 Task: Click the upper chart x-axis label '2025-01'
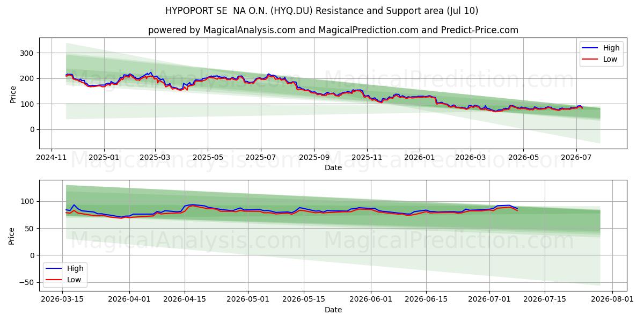click(x=104, y=158)
